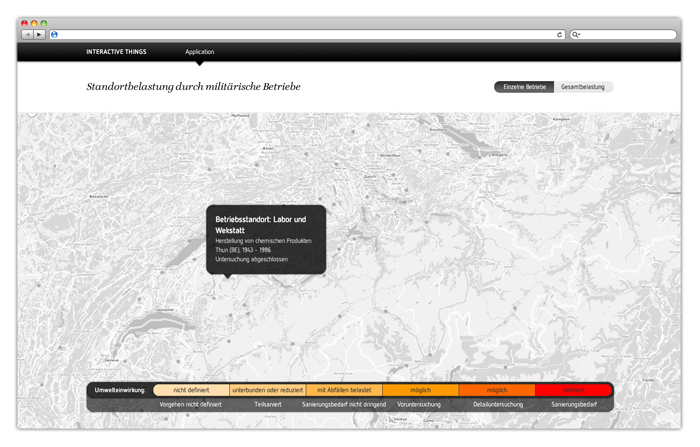The width and height of the screenshot is (700, 447).
Task: Click 'Vorgehen nicht definiert' legend label
Action: [x=191, y=405]
